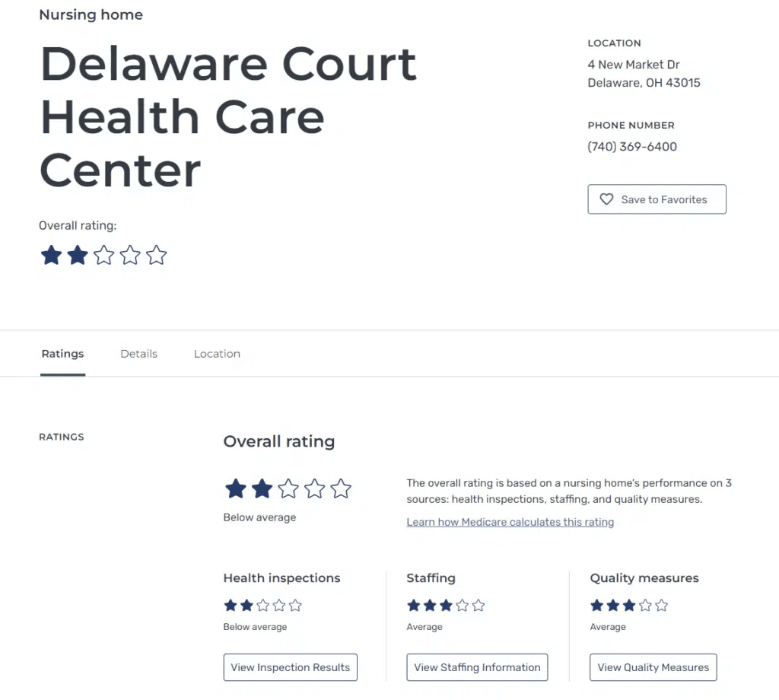Click the fifth empty star under header Overall rating
Image resolution: width=779 pixels, height=700 pixels.
pos(156,255)
